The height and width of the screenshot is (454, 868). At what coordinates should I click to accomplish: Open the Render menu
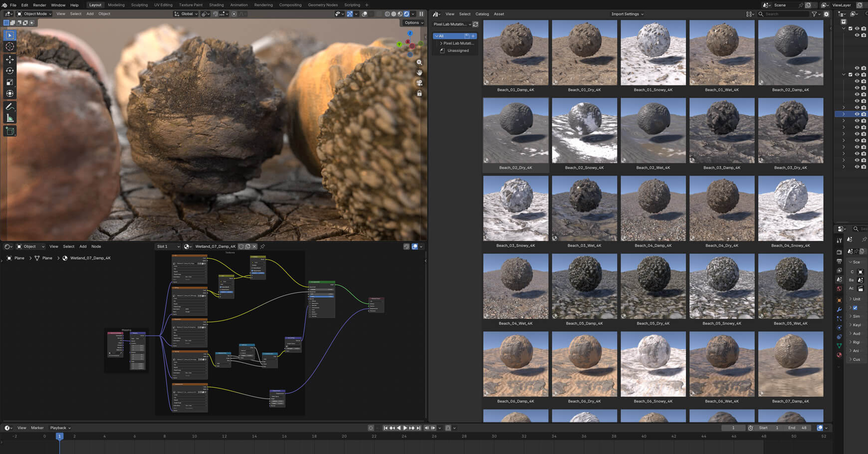[39, 5]
